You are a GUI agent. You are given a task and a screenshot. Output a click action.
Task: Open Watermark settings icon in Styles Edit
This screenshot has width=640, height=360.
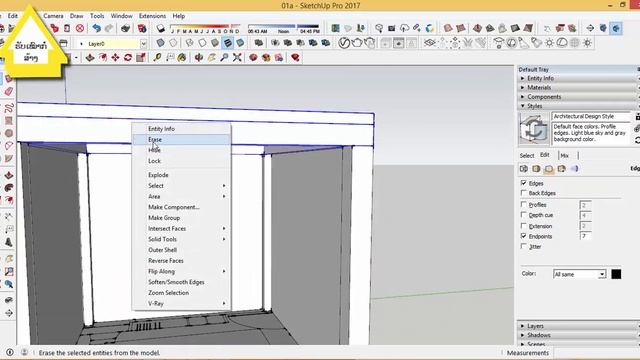tap(562, 169)
